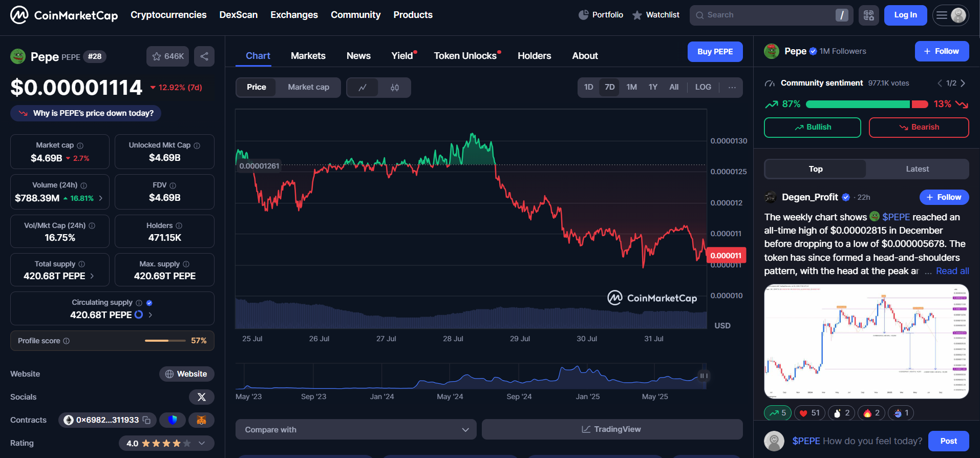Select the Price chart toggle
Screen dimensions: 980x458
pos(257,88)
